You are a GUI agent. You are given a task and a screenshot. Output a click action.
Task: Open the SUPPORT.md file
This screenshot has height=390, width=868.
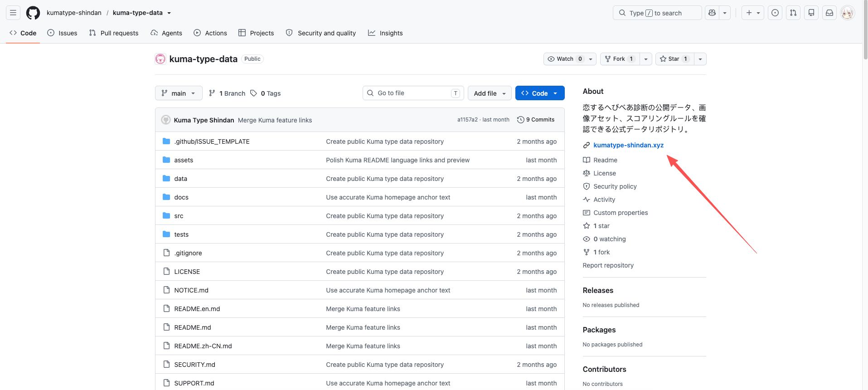tap(194, 383)
